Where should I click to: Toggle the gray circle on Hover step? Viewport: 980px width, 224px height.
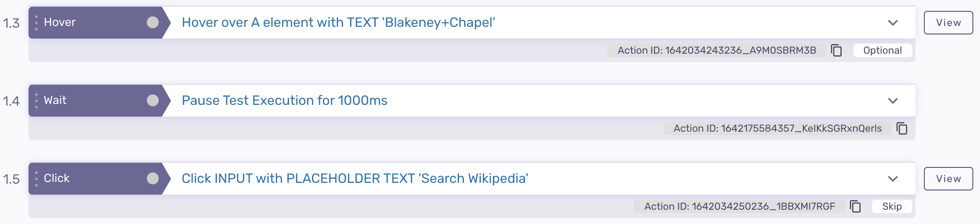click(x=153, y=23)
